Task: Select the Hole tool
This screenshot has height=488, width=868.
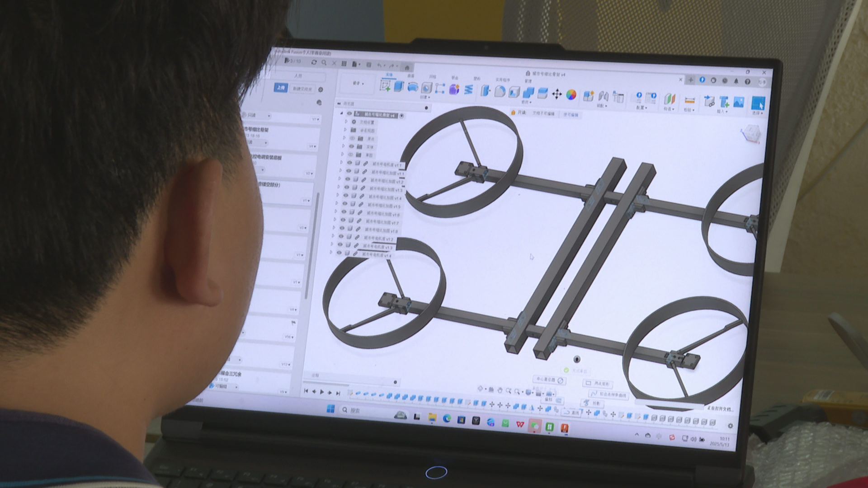Action: (x=426, y=88)
